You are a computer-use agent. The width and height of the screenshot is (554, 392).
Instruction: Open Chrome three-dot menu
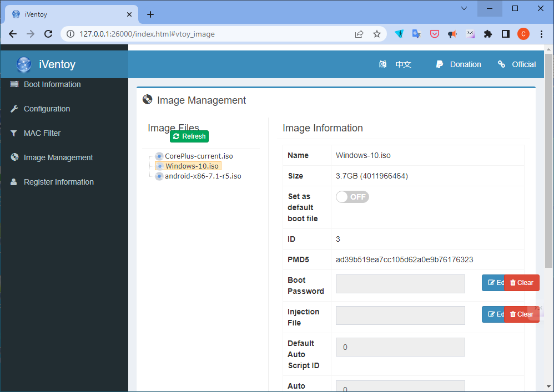(541, 34)
